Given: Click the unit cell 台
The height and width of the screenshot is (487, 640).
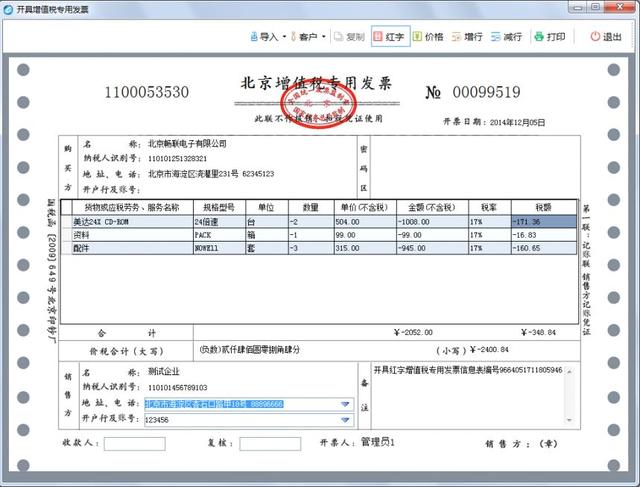Looking at the screenshot, I should 267,222.
